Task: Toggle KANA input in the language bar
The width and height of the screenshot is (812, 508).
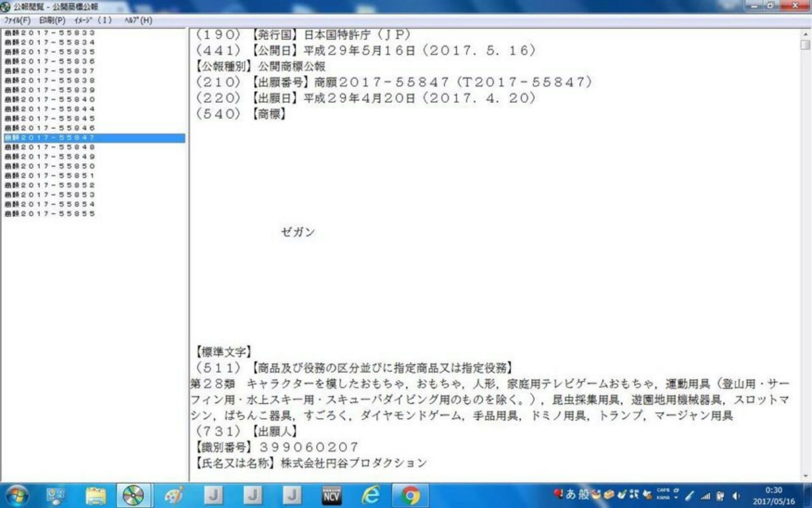Action: (663, 498)
